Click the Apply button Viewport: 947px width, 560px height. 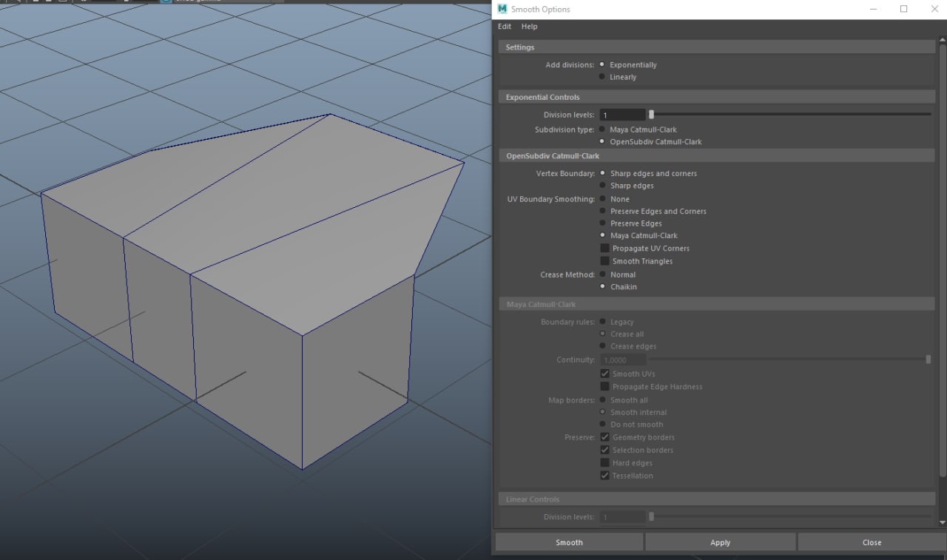[x=721, y=542]
